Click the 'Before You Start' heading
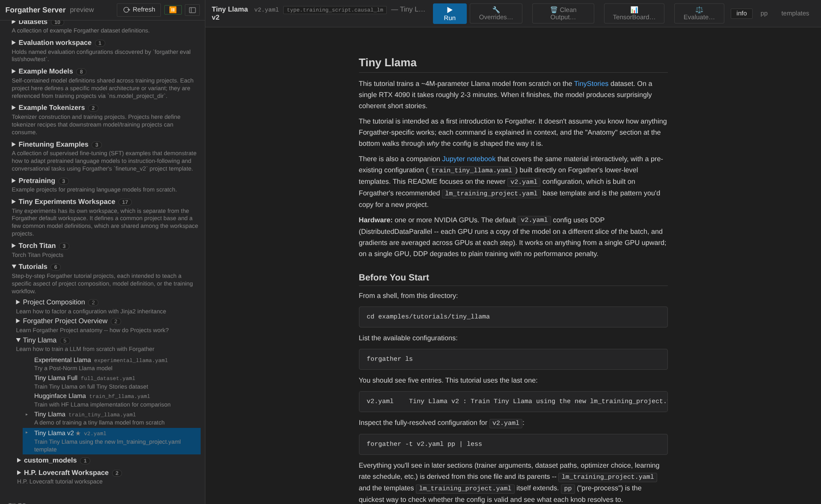The image size is (821, 504). point(394,277)
